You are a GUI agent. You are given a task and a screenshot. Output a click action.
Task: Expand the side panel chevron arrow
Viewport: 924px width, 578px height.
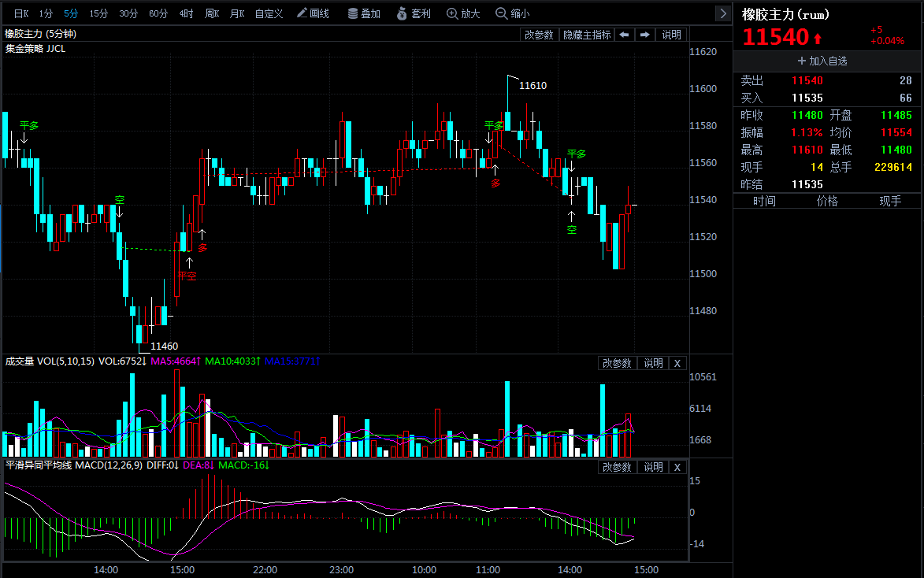point(723,13)
